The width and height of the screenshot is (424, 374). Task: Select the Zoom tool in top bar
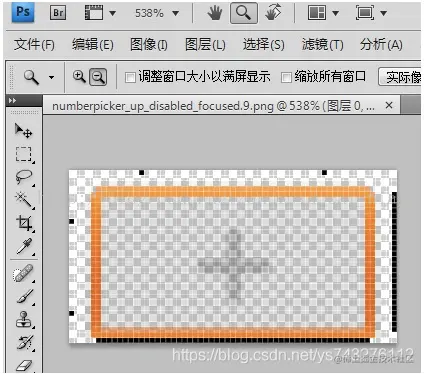click(244, 13)
